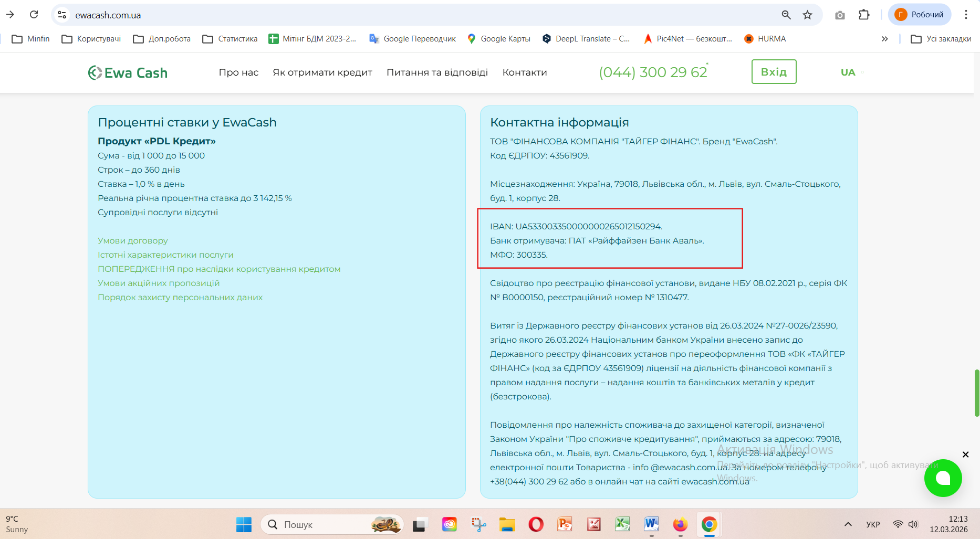
Task: Reload the ewacash.com.ua page
Action: pos(34,15)
